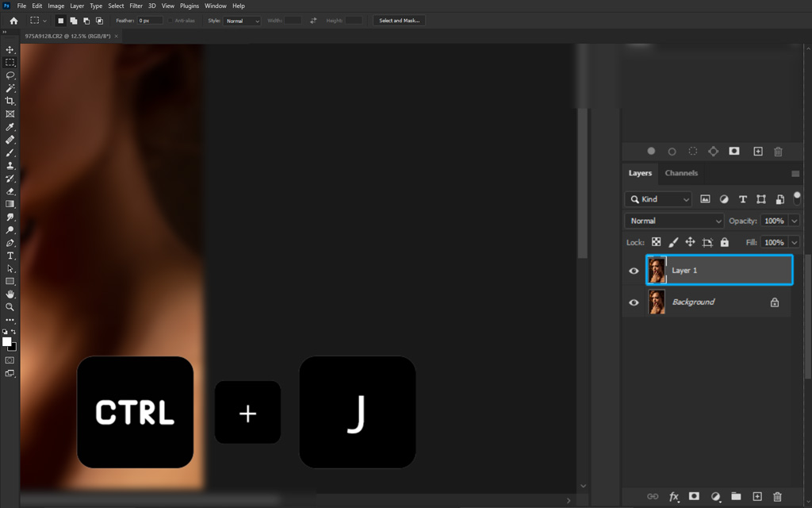Select the Eyedropper tool

[x=10, y=127]
